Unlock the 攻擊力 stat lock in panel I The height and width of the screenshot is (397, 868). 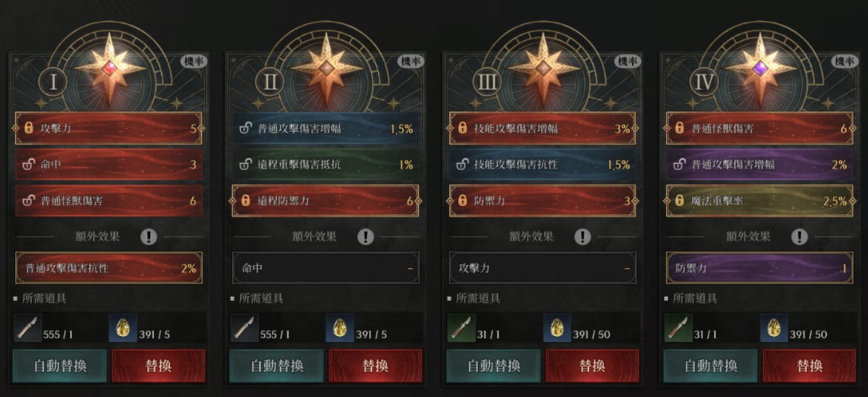(x=29, y=128)
